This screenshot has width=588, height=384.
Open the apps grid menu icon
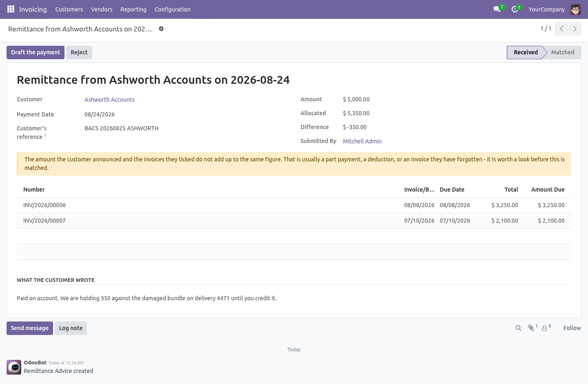click(11, 9)
